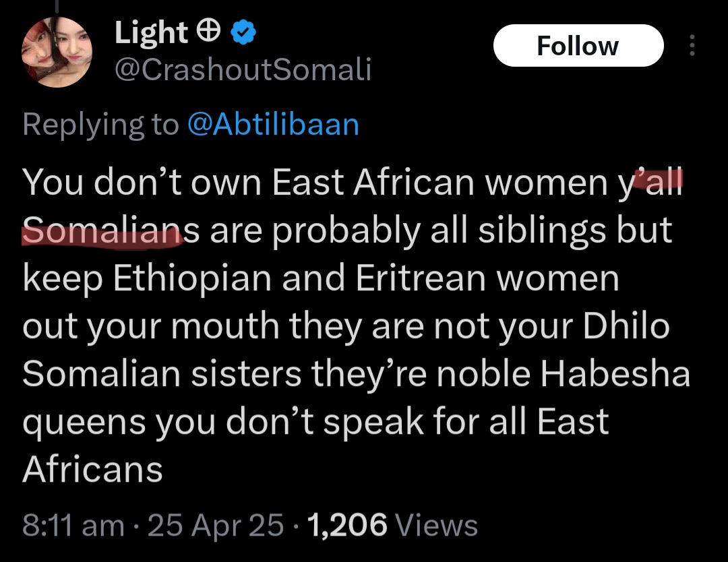Click the display name Light
Image resolution: width=728 pixels, height=562 pixels.
click(151, 33)
